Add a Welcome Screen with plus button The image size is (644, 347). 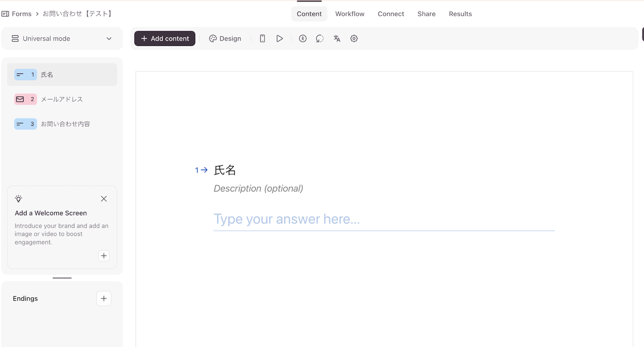click(x=104, y=256)
